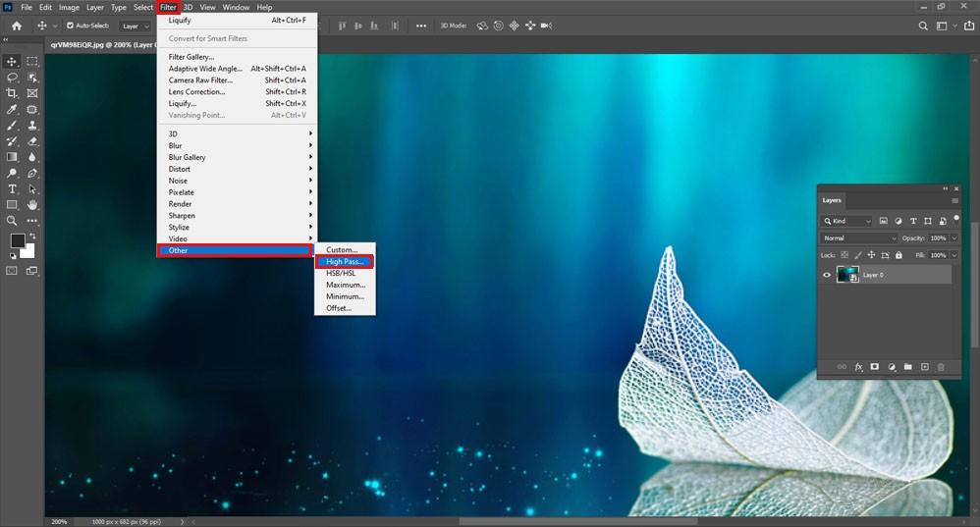Click the foreground color swatch
The width and height of the screenshot is (980, 527).
point(17,240)
